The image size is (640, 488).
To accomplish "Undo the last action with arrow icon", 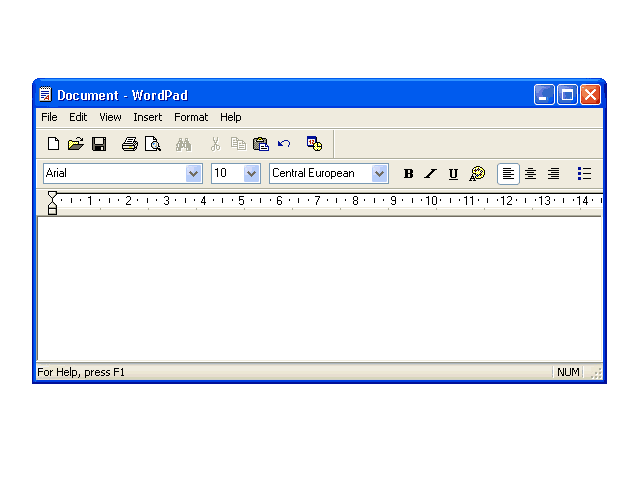I will (x=284, y=144).
